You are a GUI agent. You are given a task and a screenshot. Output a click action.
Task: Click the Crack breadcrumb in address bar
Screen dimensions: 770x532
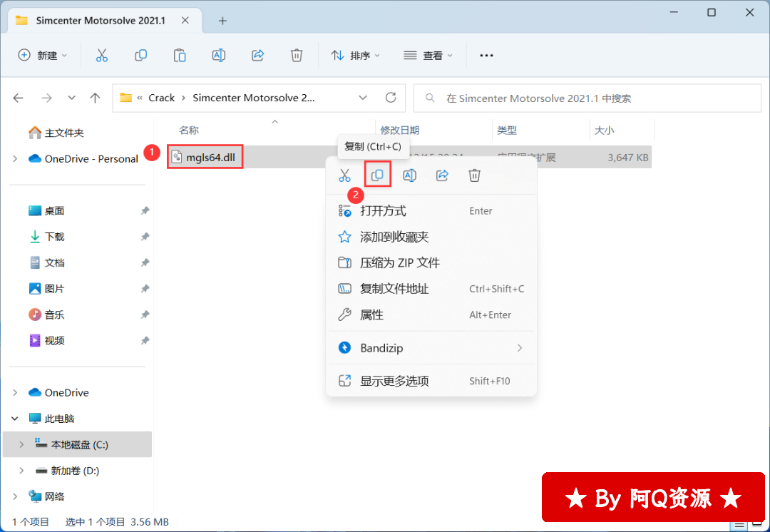[162, 98]
